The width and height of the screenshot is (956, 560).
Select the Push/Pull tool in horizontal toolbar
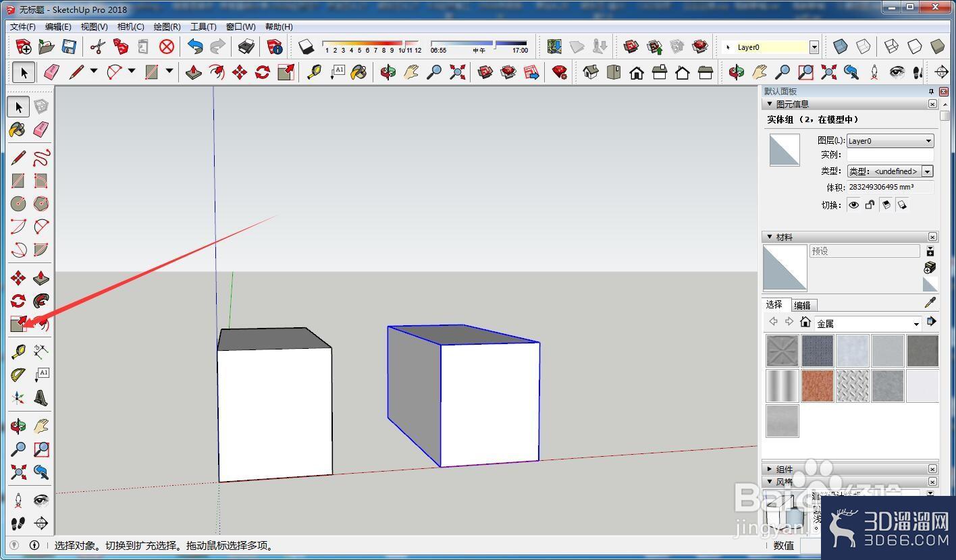coord(194,72)
